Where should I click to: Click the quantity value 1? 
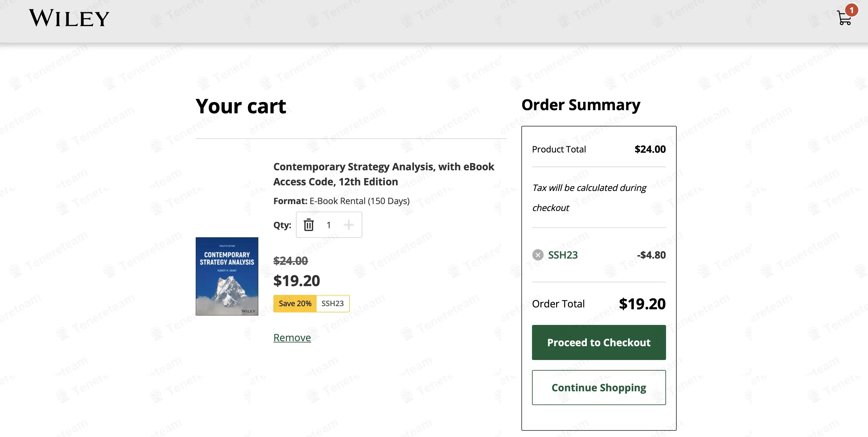point(328,225)
